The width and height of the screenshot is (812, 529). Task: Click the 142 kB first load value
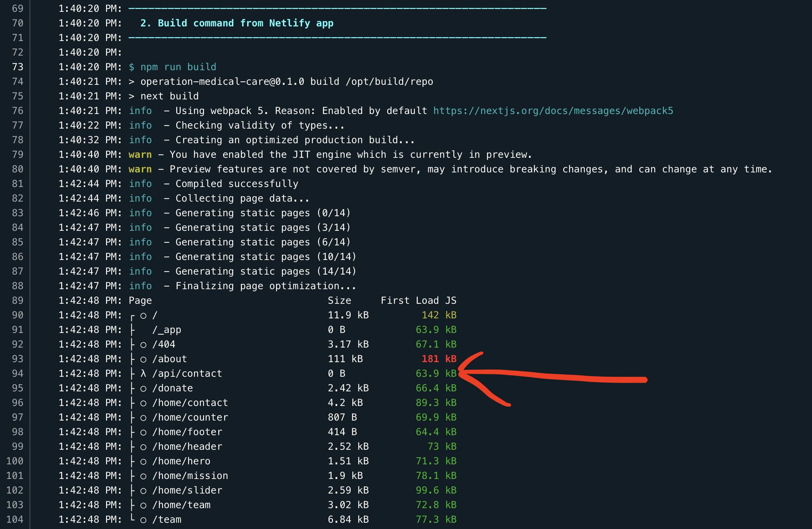pyautogui.click(x=439, y=315)
